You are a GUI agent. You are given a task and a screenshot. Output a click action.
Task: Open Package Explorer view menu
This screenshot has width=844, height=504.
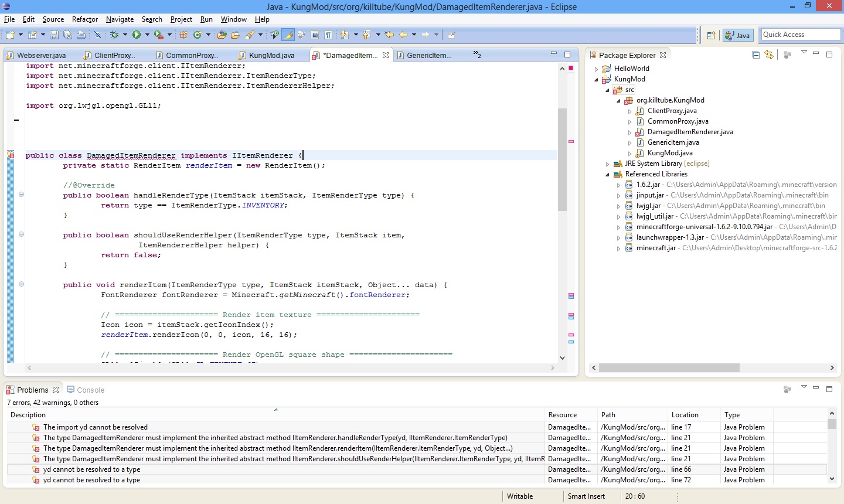coord(804,53)
